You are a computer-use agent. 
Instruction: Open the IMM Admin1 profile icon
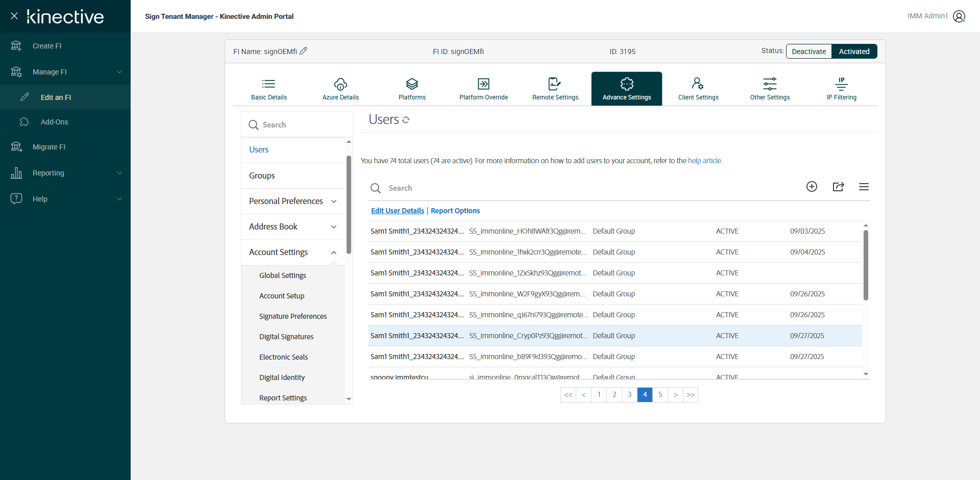pos(959,16)
